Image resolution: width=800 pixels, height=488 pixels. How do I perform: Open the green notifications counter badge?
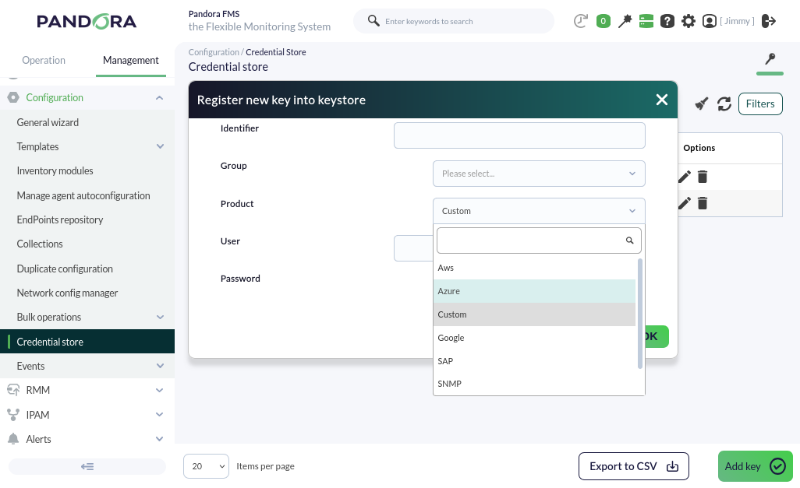pyautogui.click(x=603, y=21)
